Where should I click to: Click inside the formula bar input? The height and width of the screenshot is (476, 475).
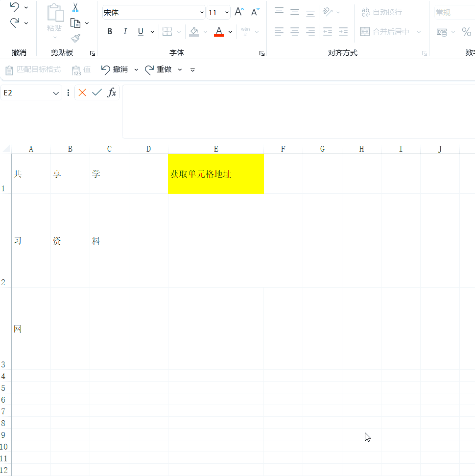click(298, 112)
